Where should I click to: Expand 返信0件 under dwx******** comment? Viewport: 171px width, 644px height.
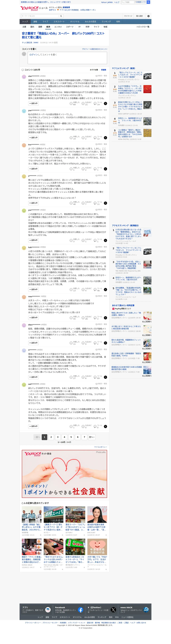coord(34,343)
